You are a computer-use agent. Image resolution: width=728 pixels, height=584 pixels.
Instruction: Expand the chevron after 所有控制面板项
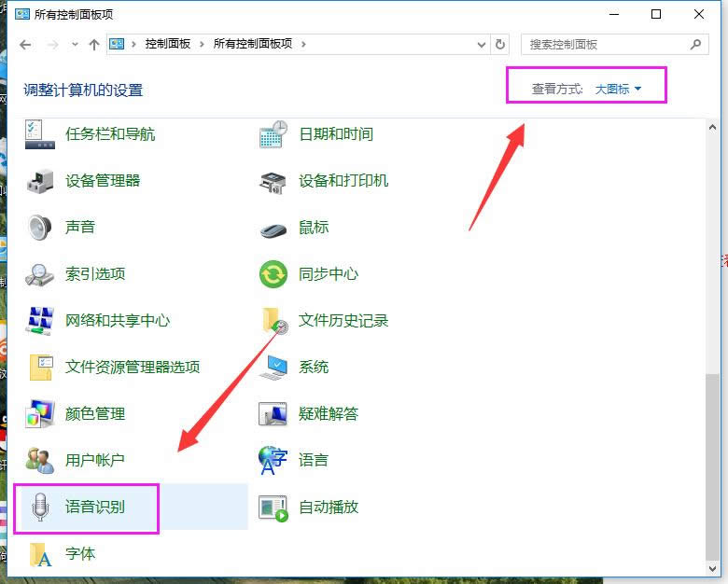click(303, 45)
